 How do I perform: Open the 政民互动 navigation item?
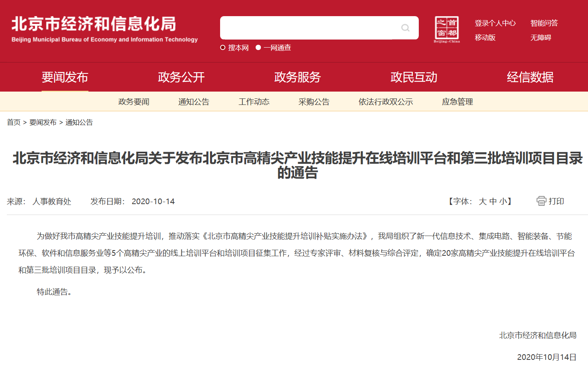(x=414, y=77)
